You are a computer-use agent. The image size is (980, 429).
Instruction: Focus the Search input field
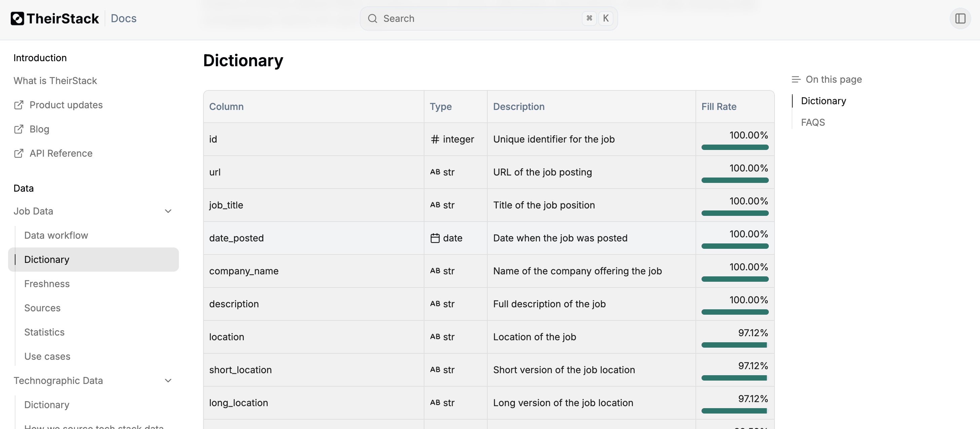(x=479, y=18)
